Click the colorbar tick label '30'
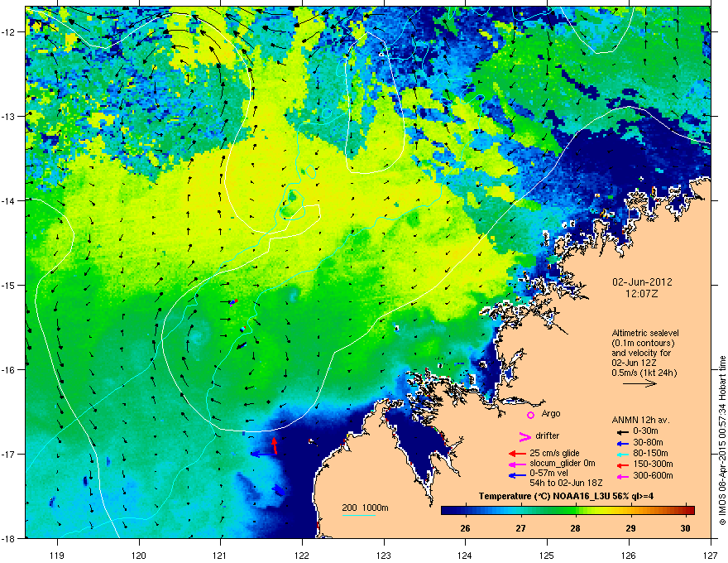This screenshot has width=728, height=563. pos(685,528)
